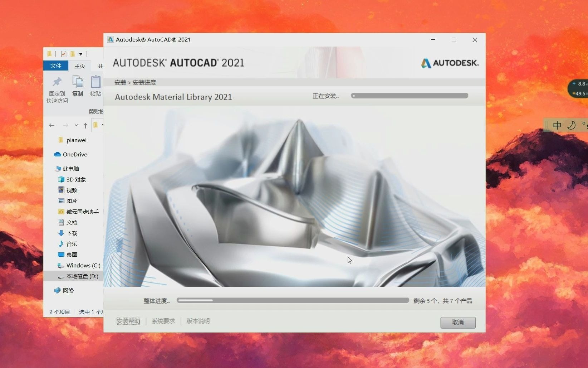This screenshot has width=588, height=368.
Task: Click the Material Library install progress bar
Action: pyautogui.click(x=410, y=96)
